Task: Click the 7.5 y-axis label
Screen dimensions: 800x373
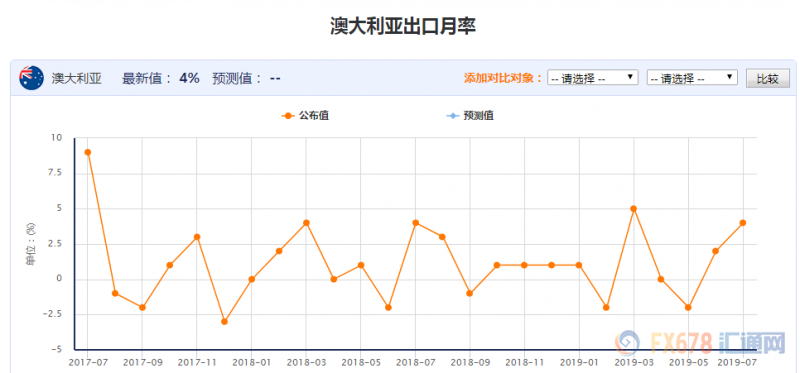Action: (54, 173)
